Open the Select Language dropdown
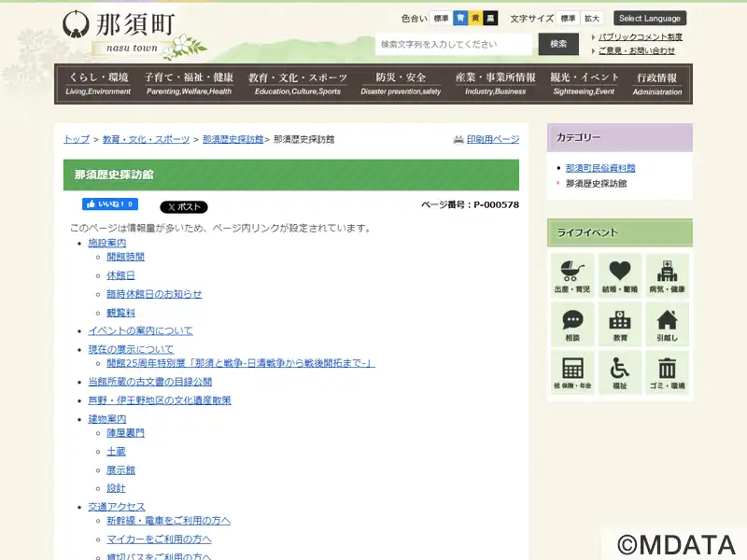Screen dimensions: 747x560 coord(650,18)
